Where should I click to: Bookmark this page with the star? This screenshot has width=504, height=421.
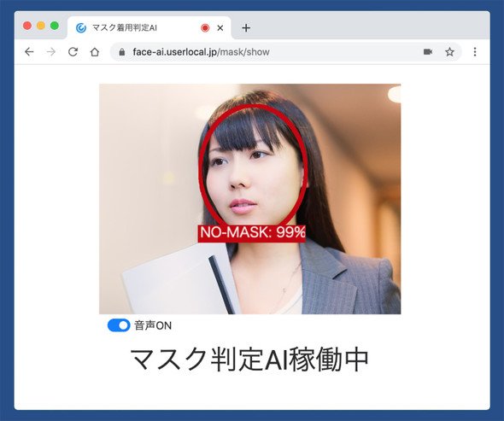click(449, 52)
